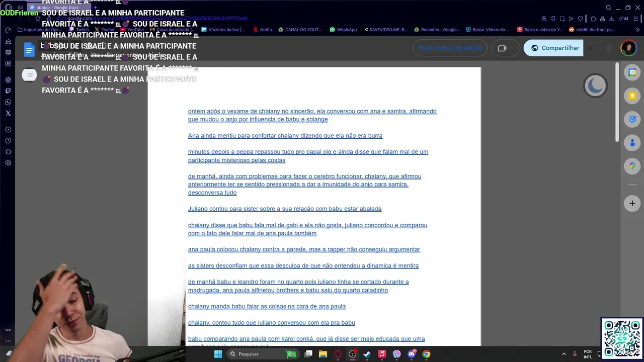Open the Google Keep side panel
The image size is (644, 362).
(x=632, y=96)
